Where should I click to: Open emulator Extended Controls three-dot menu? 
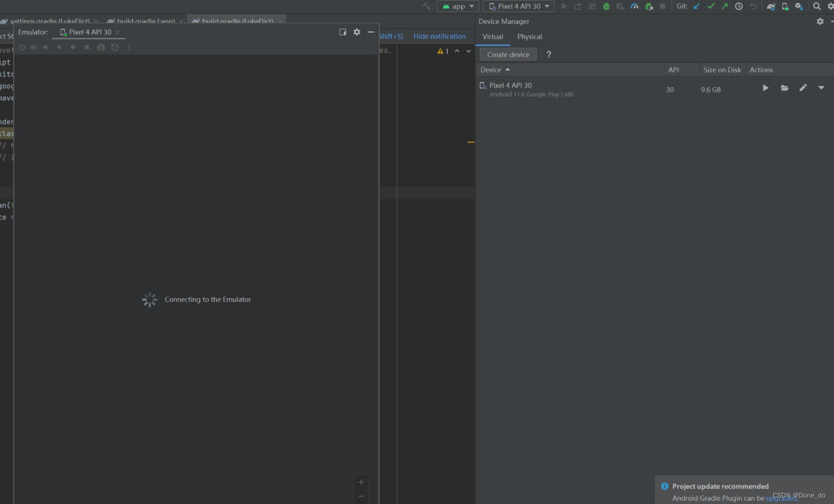(129, 47)
